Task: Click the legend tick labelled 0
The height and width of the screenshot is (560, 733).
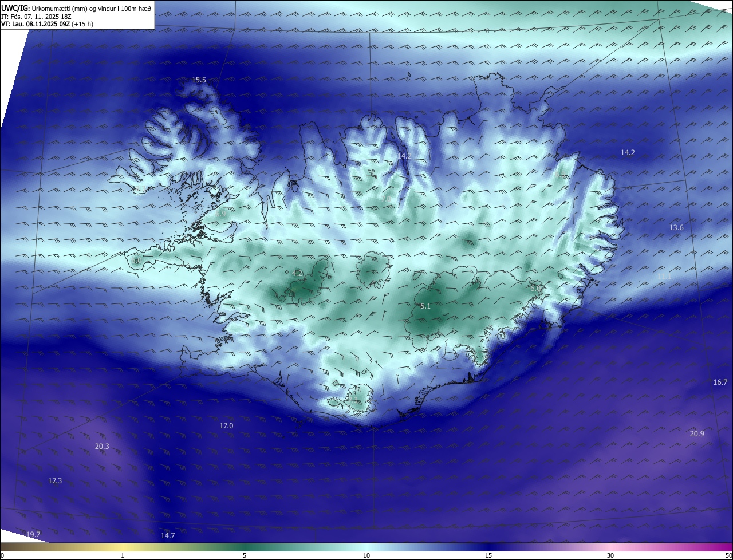Action: [x=2, y=555]
